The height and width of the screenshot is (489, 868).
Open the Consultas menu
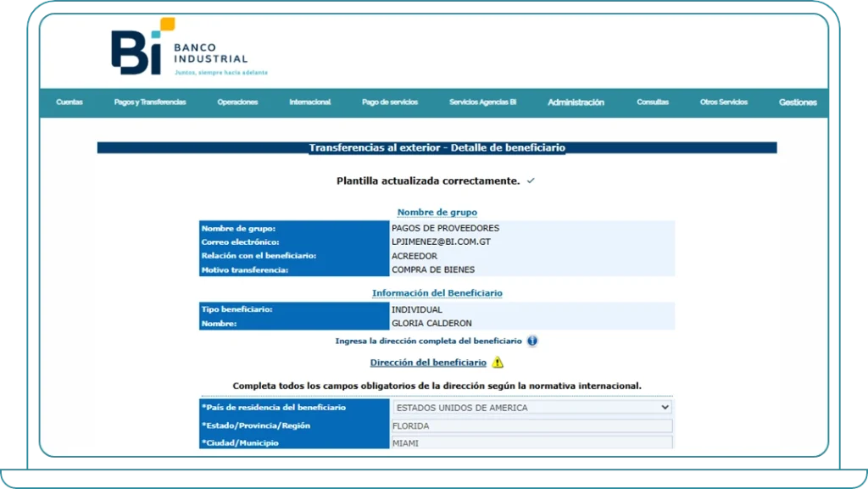(x=653, y=102)
